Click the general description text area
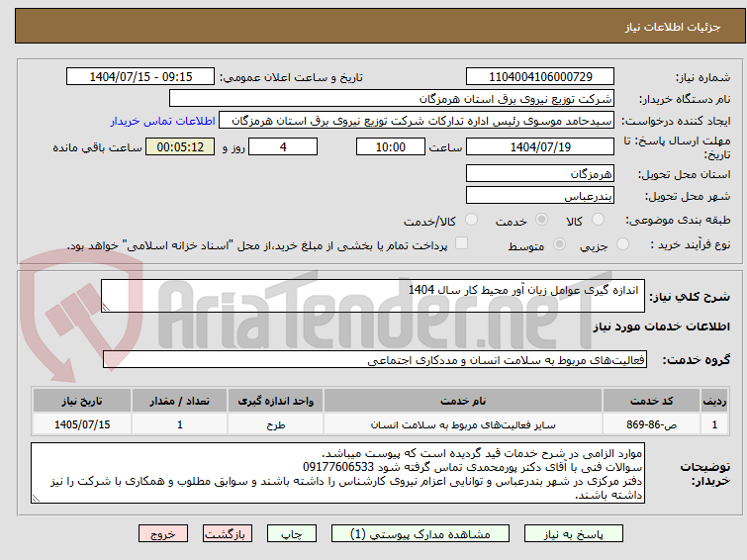This screenshot has width=747, height=560. point(373,296)
